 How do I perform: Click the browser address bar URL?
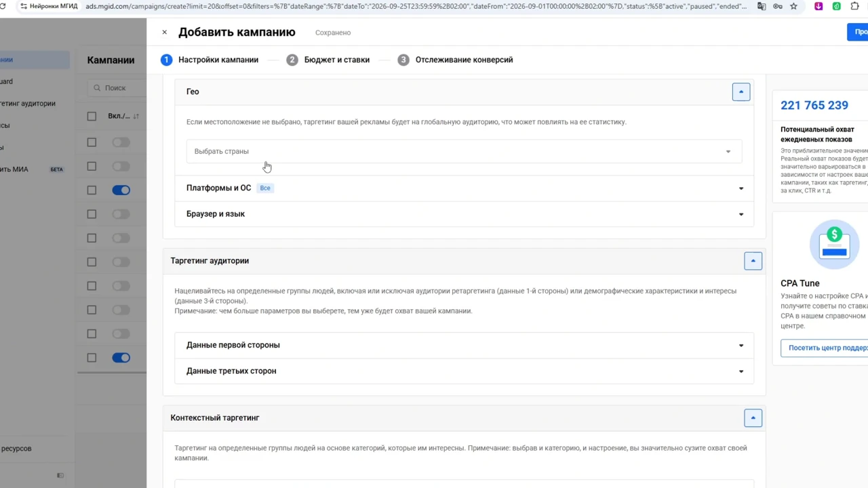coord(416,6)
